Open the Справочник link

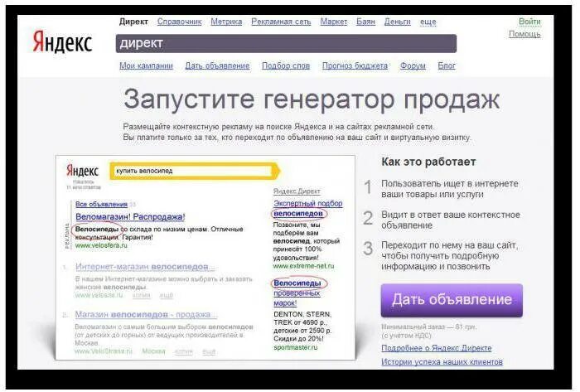point(180,22)
